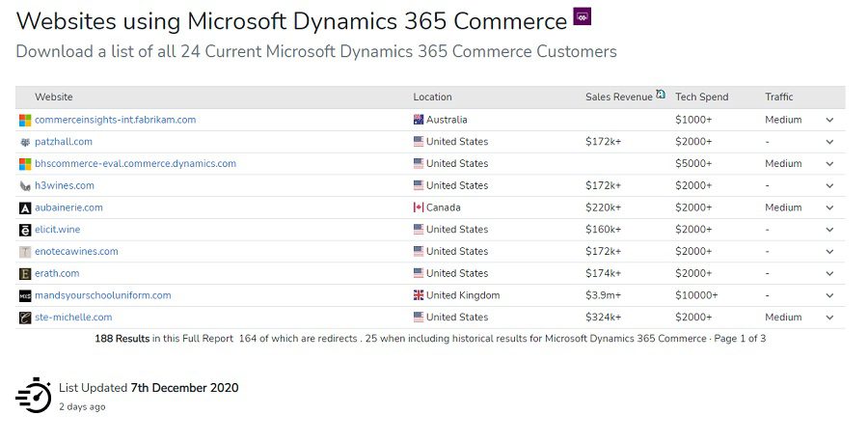
Task: Click the US flag in the erath.com row
Action: coord(419,273)
